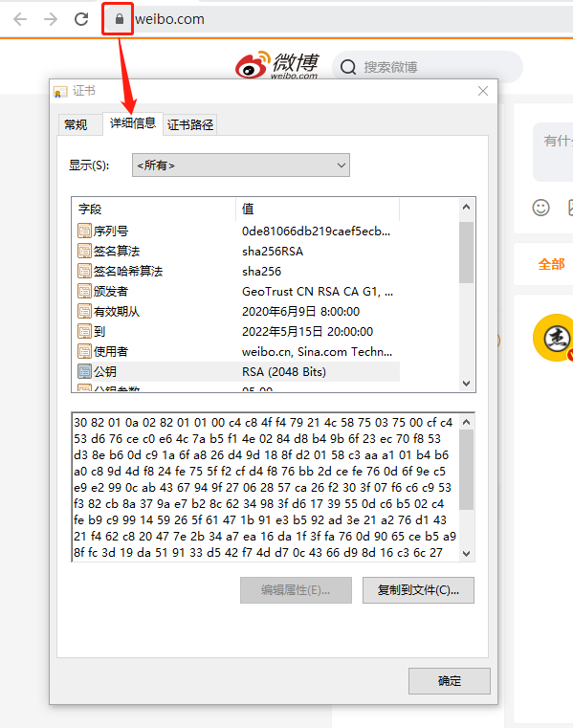Open the emoji smiley picker

[540, 208]
